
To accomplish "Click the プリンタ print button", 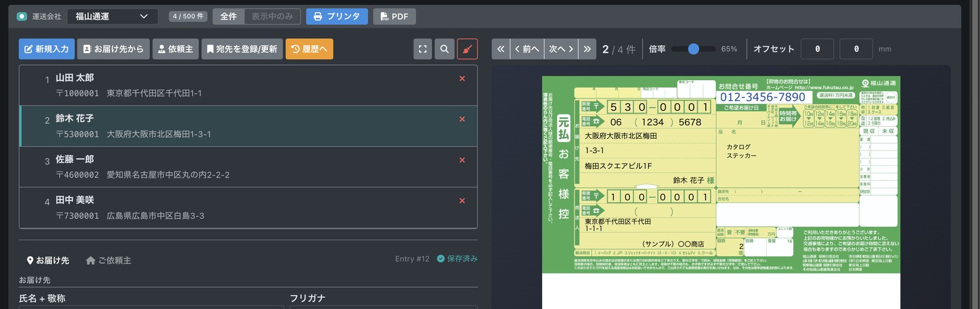I will pyautogui.click(x=337, y=17).
